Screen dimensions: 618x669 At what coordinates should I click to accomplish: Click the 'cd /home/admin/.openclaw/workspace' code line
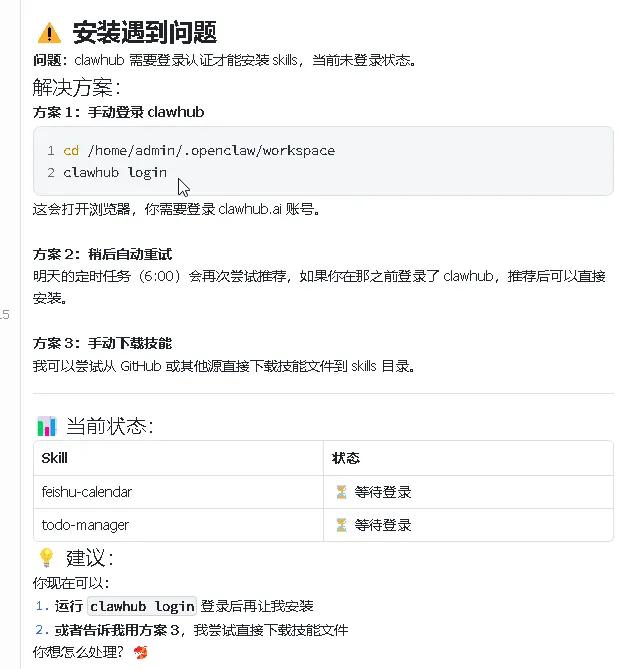click(x=199, y=151)
